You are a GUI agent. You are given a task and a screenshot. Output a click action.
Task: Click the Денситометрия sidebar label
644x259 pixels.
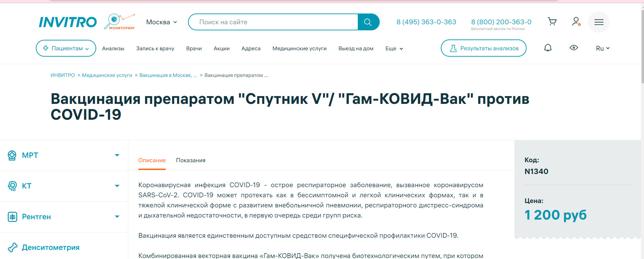[x=51, y=248]
